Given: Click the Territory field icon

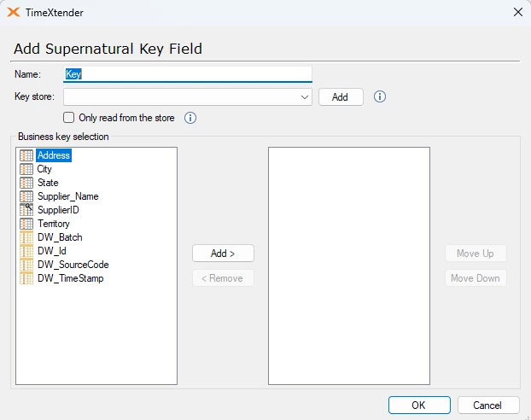Looking at the screenshot, I should (x=26, y=224).
